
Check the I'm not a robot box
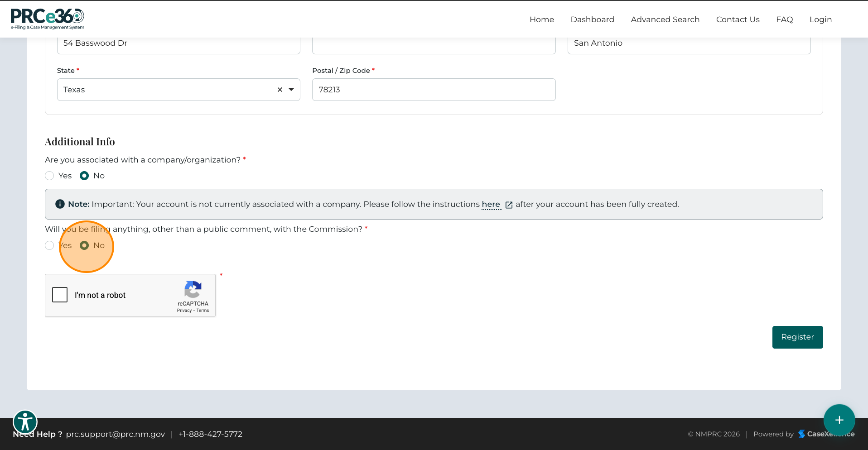(60, 295)
